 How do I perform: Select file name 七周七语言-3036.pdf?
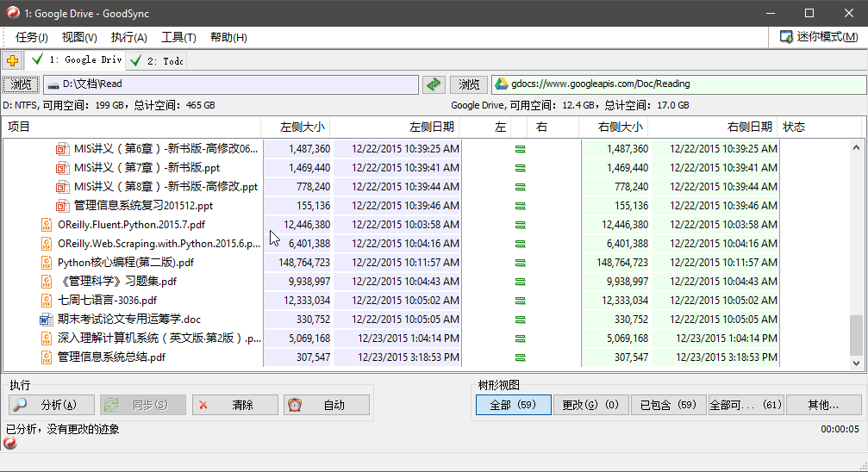108,301
